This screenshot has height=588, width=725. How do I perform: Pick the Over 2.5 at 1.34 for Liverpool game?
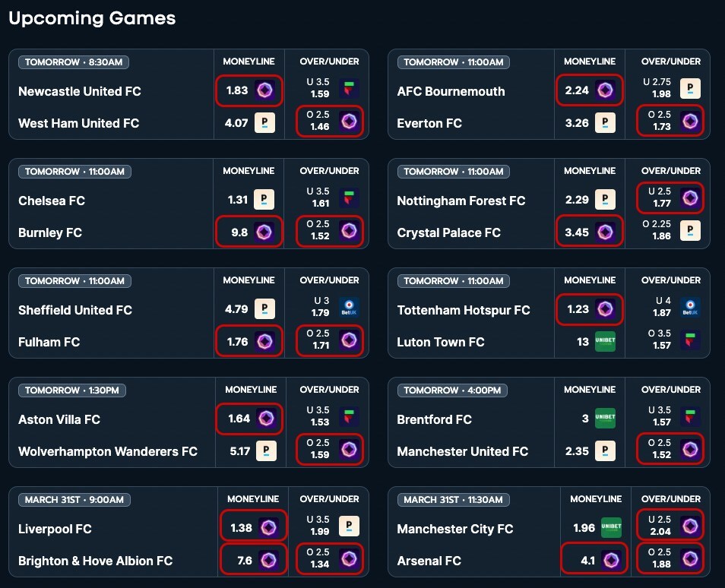(x=330, y=558)
